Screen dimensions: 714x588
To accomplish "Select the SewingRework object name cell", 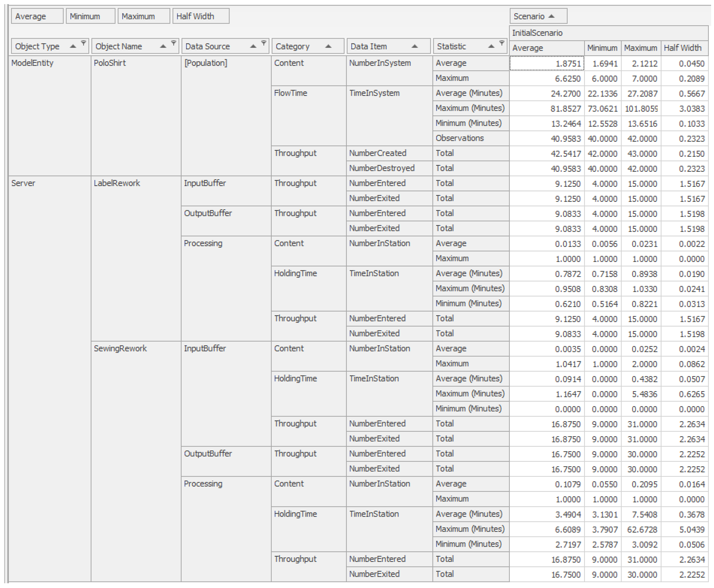I will pos(120,348).
